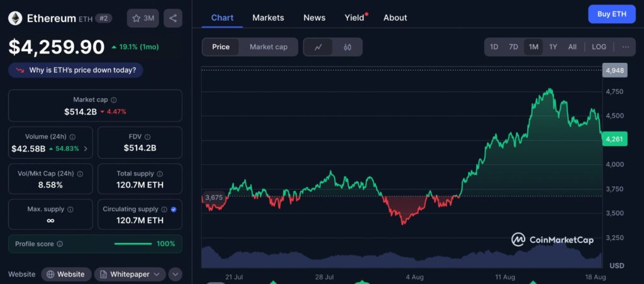Toggle LOG scale on chart

pos(599,47)
